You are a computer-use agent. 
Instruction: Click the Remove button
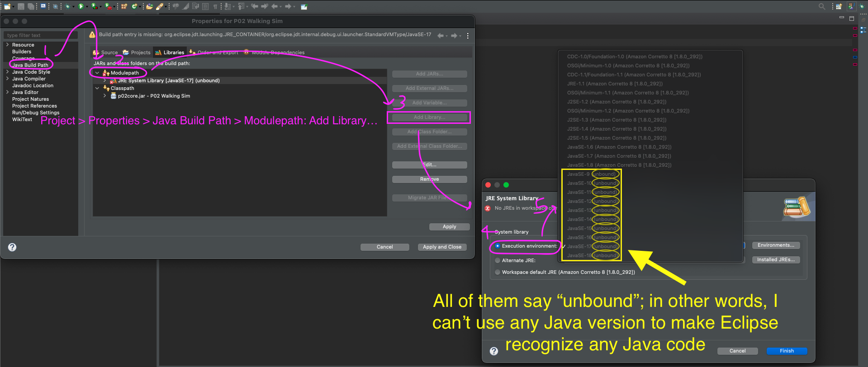(429, 179)
